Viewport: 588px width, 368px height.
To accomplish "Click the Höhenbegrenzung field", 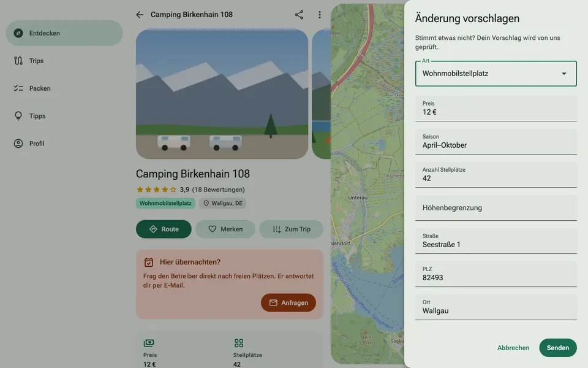I will [496, 208].
